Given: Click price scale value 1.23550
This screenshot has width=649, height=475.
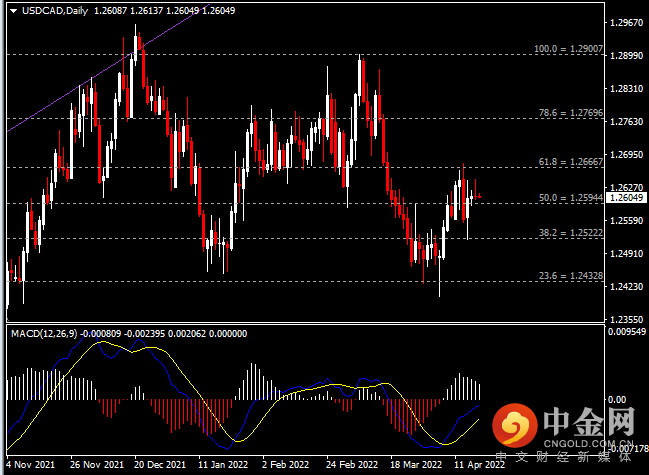Looking at the screenshot, I should (x=627, y=319).
